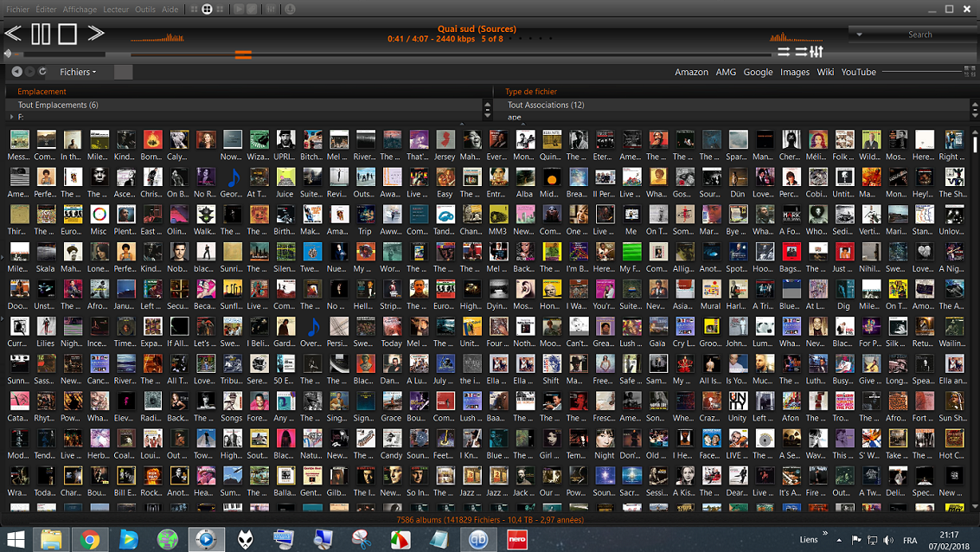
Task: Follow the Google link
Action: [758, 72]
